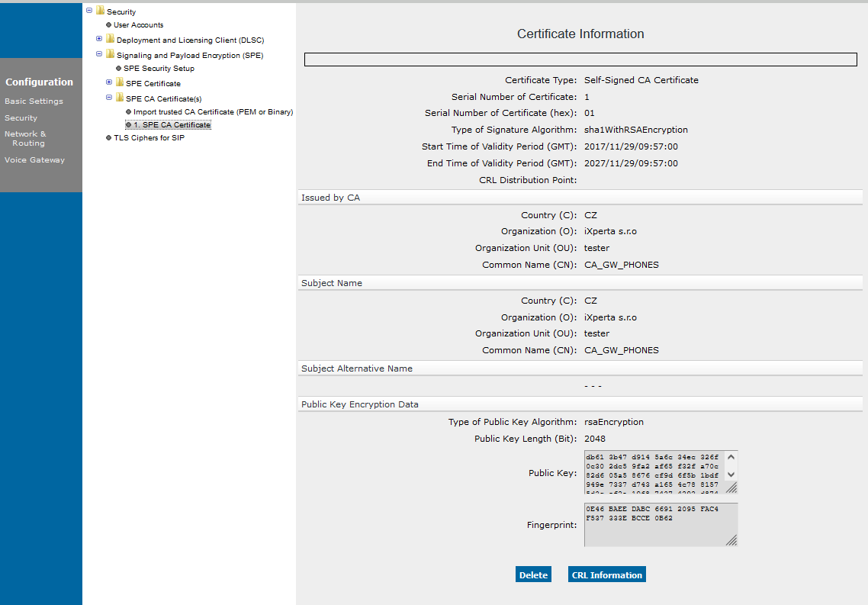
Task: Click 'CRL Distribution Point:' label
Action: 528,181
